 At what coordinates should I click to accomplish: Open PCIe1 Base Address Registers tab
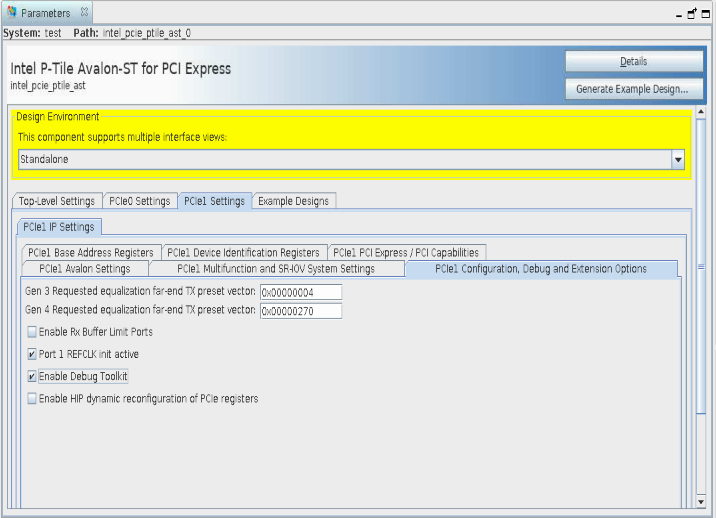(91, 253)
